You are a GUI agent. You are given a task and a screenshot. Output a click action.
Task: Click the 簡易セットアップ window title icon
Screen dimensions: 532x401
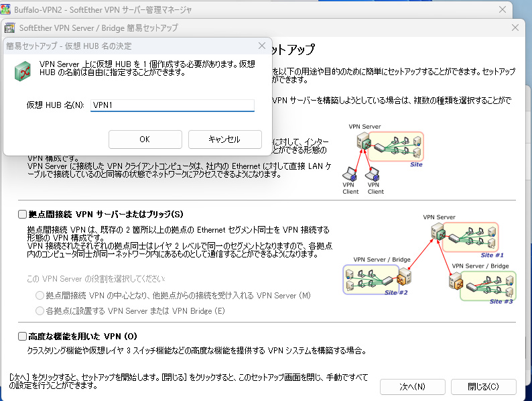pyautogui.click(x=9, y=27)
